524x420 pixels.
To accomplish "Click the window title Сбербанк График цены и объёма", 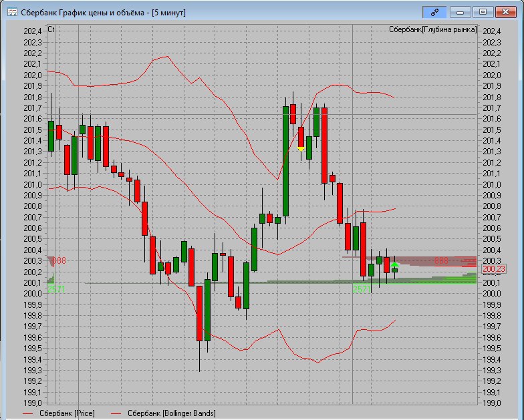I will [103, 12].
